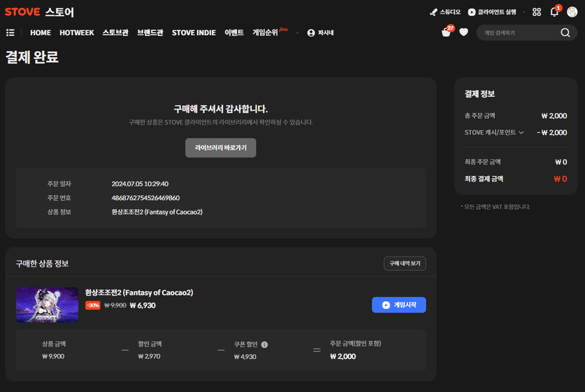
Task: Launch the client via play icon
Action: click(x=492, y=12)
